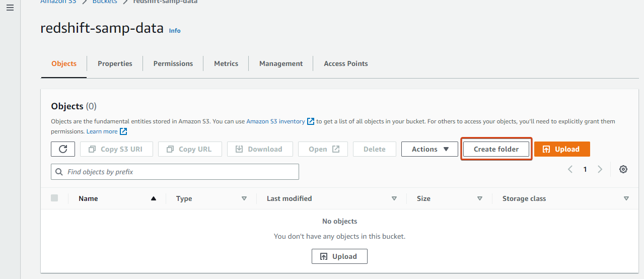Click the Delete button

coord(375,149)
